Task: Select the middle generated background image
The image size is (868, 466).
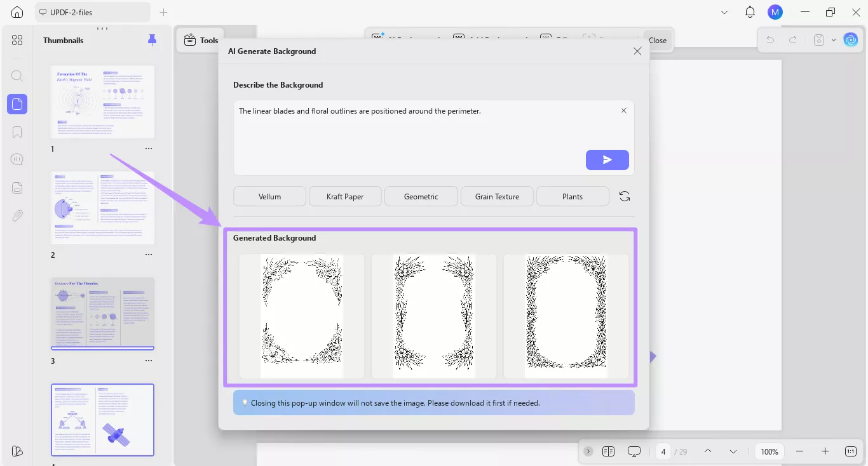Action: (x=434, y=317)
